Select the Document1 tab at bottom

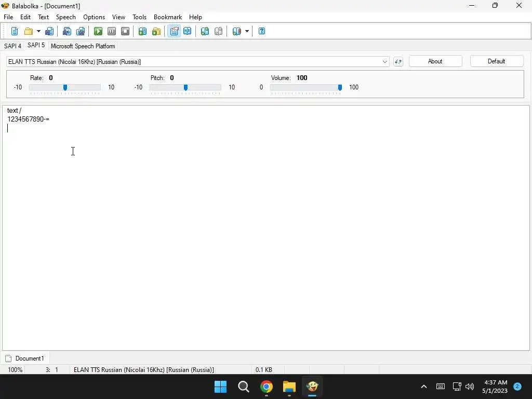pos(25,358)
